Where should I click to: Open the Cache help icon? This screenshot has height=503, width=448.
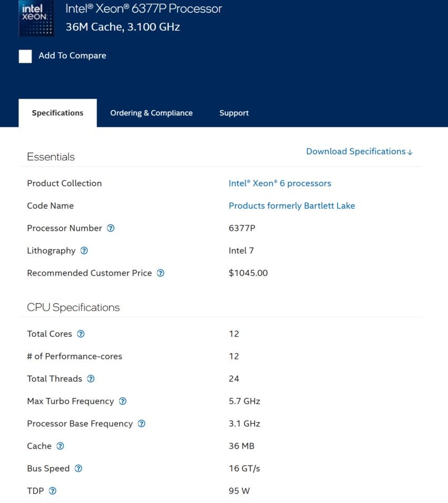(x=60, y=446)
